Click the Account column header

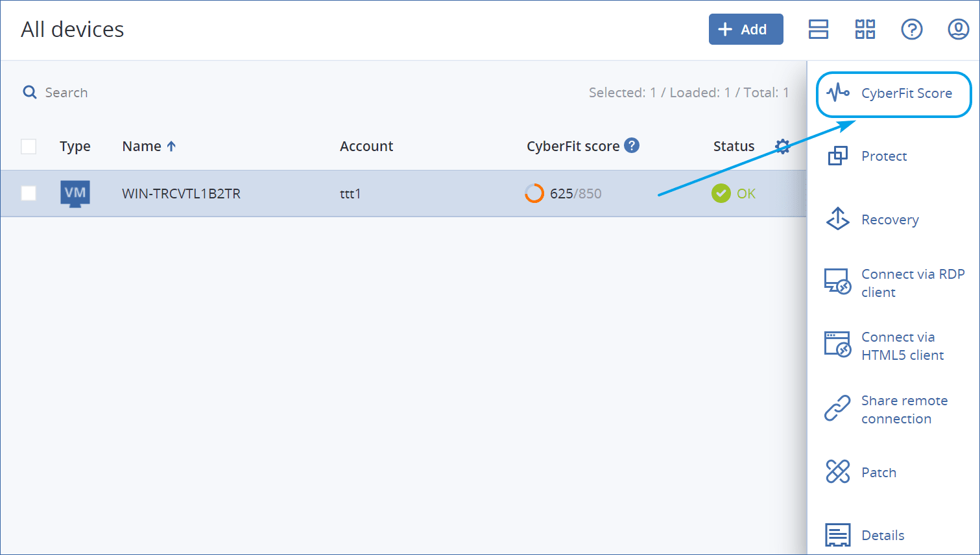[366, 147]
